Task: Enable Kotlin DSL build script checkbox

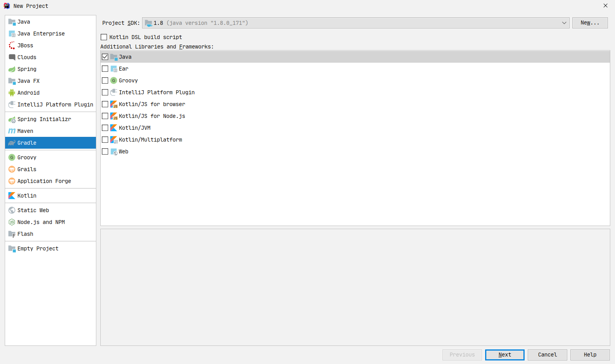Action: pos(104,37)
